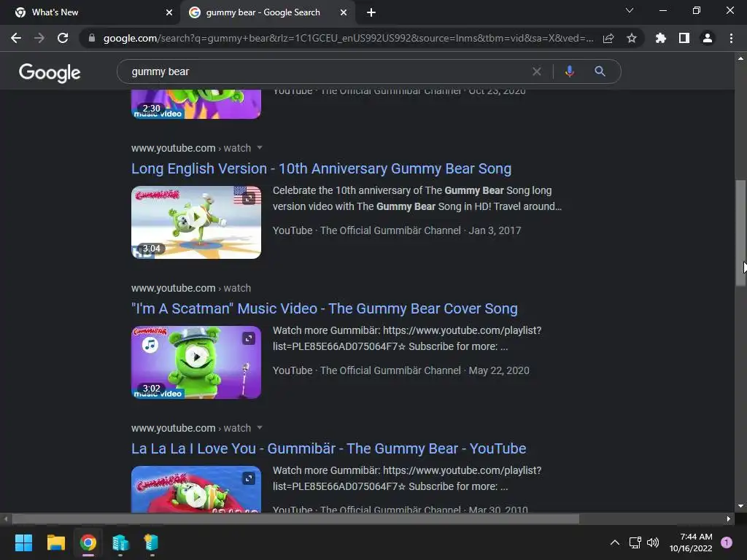
Task: Open La La La I Love You link
Action: (329, 448)
